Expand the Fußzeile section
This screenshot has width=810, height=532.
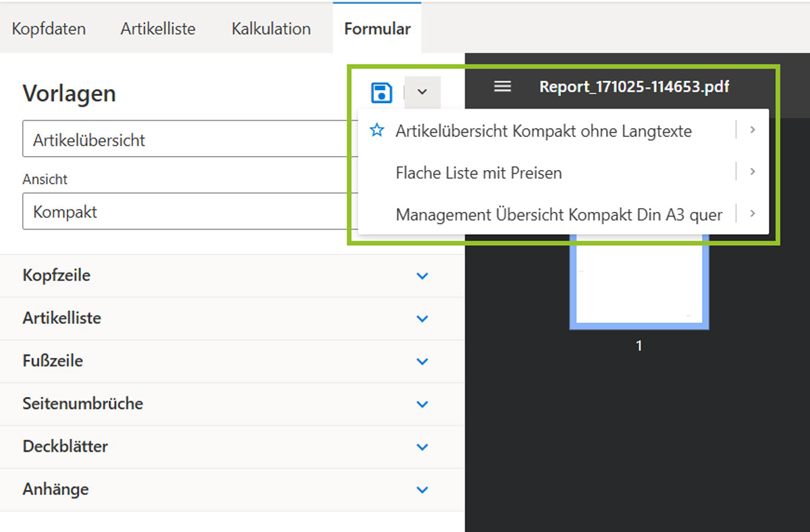pyautogui.click(x=423, y=361)
